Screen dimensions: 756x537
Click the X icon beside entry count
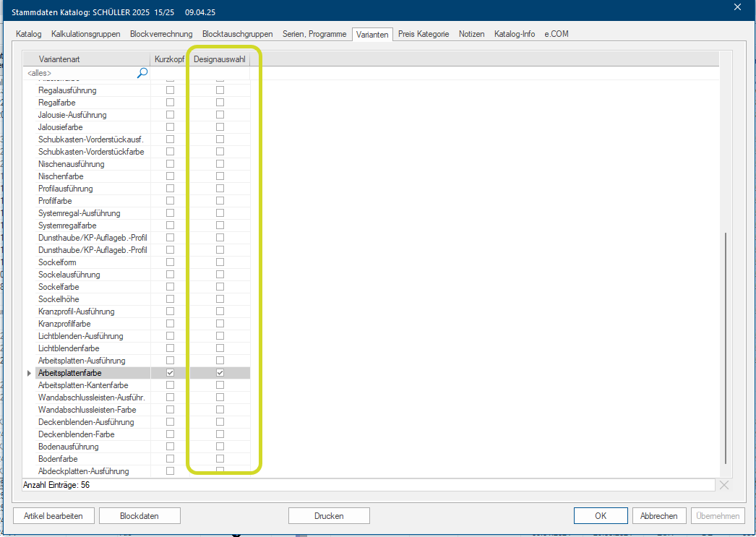pyautogui.click(x=724, y=485)
